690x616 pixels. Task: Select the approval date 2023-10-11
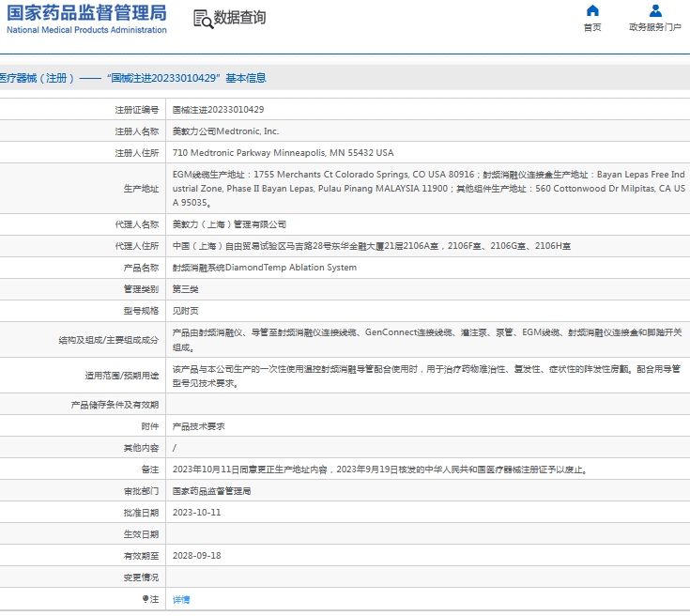pos(197,513)
